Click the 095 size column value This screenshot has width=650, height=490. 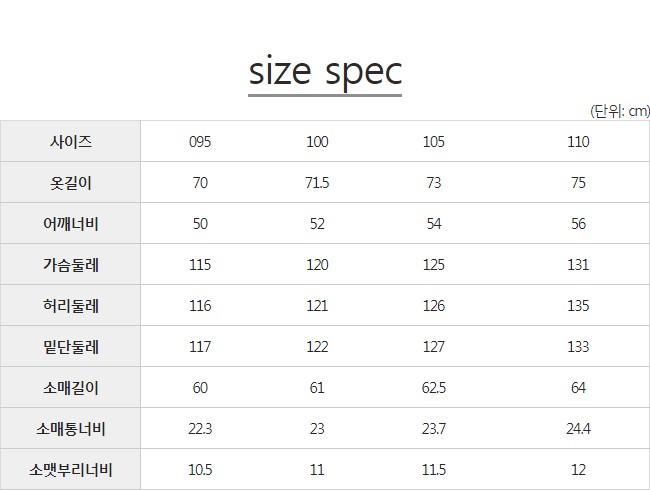[x=200, y=142]
